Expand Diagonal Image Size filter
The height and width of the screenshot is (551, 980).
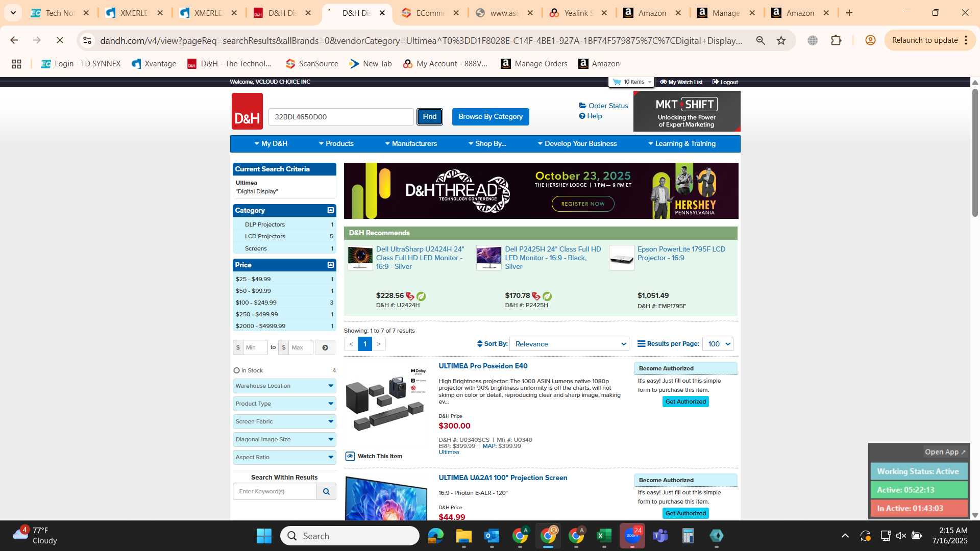pos(284,439)
